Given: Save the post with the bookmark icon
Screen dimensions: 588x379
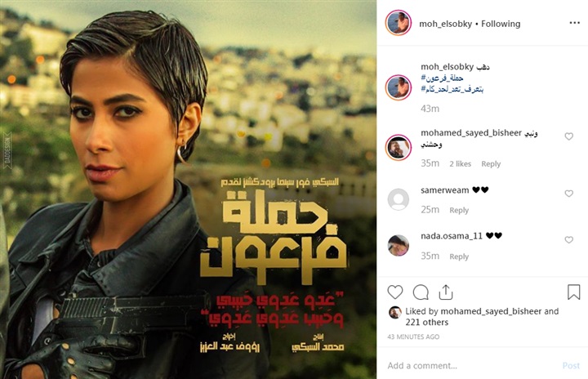Looking at the screenshot, I should pos(574,292).
